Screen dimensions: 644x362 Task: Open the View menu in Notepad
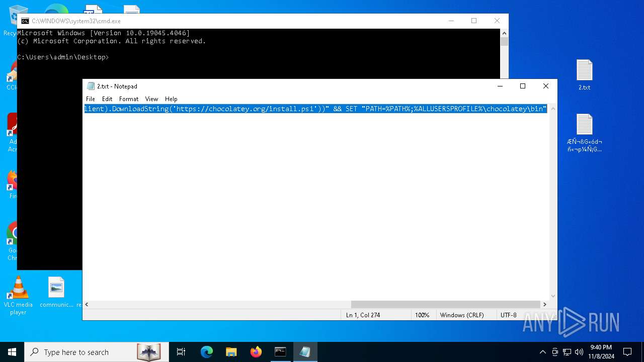pyautogui.click(x=151, y=99)
